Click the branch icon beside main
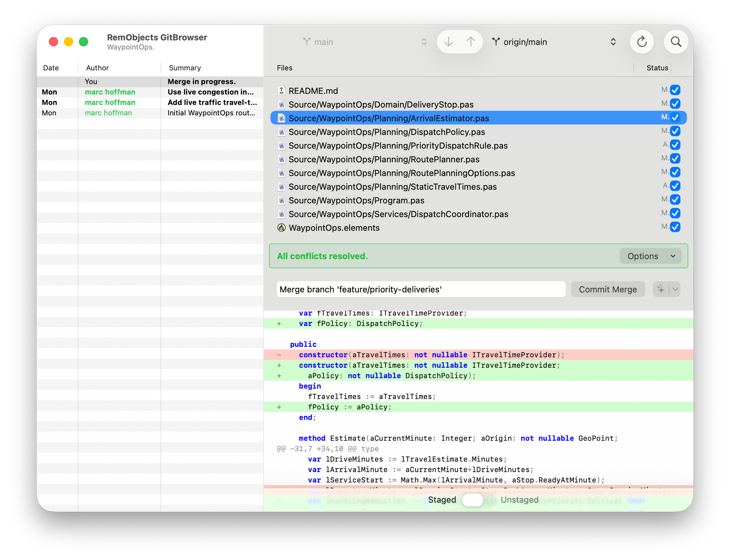This screenshot has height=560, width=730. [x=307, y=42]
